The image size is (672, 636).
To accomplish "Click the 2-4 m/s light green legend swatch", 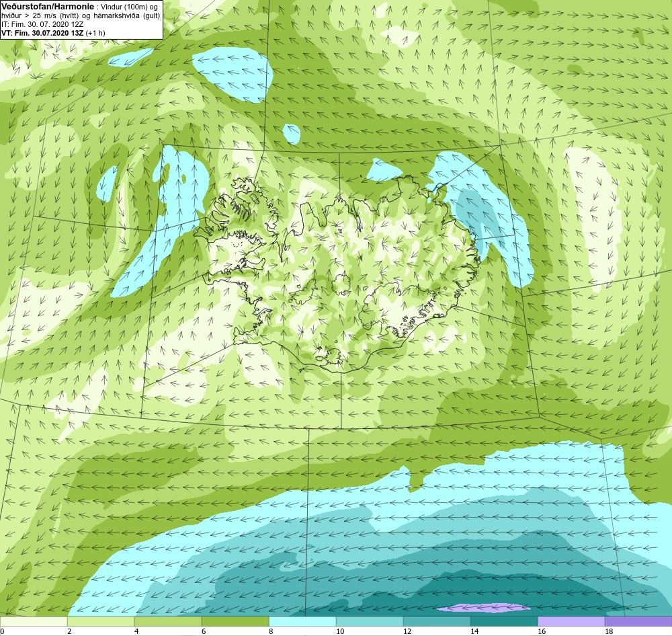I will coord(101,621).
